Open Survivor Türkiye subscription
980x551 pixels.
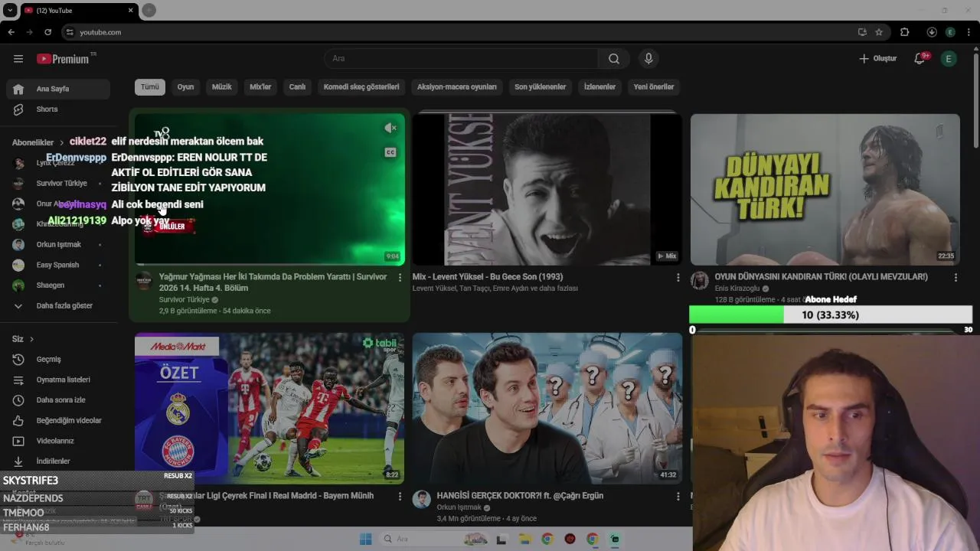pyautogui.click(x=58, y=184)
